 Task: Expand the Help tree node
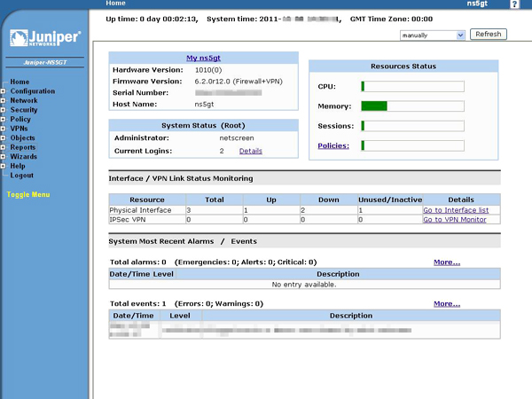(3, 166)
